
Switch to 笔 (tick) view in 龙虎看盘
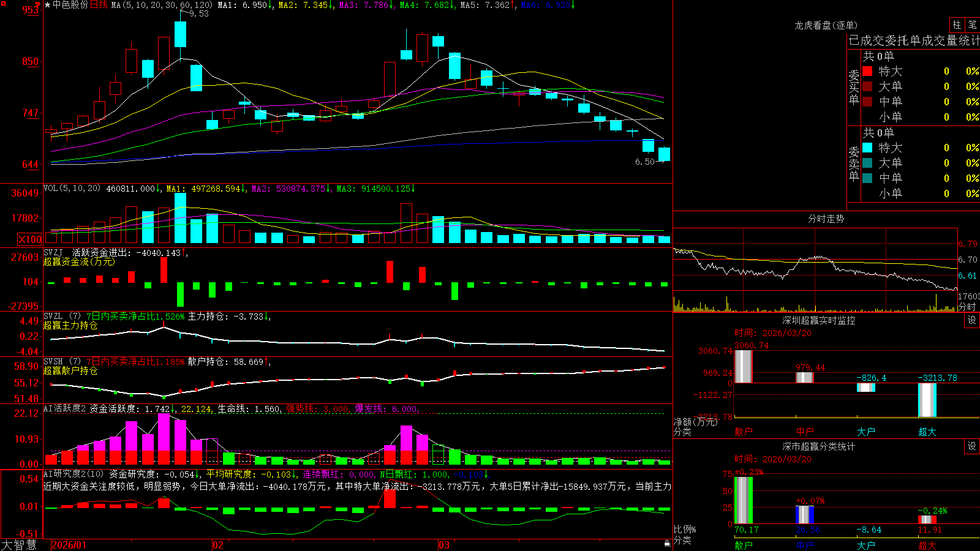pyautogui.click(x=972, y=25)
